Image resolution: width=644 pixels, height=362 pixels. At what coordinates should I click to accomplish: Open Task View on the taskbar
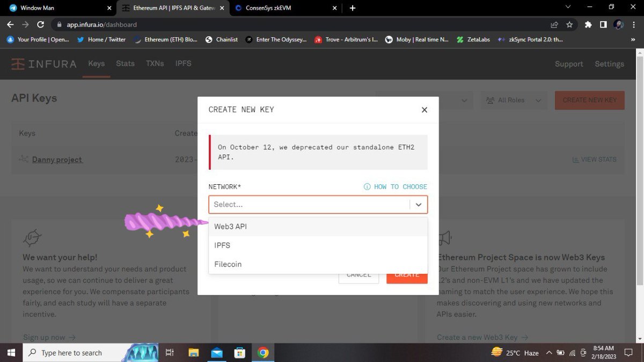(x=170, y=353)
